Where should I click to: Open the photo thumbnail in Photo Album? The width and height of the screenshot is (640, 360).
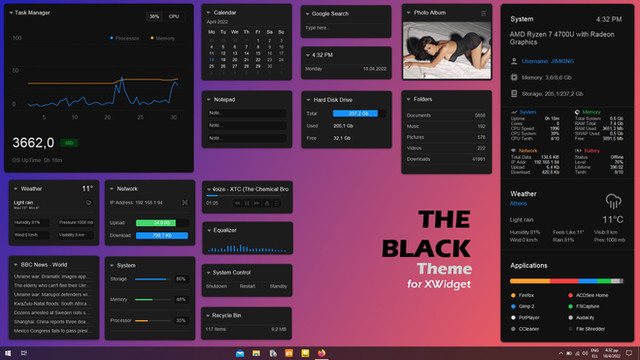pyautogui.click(x=447, y=50)
